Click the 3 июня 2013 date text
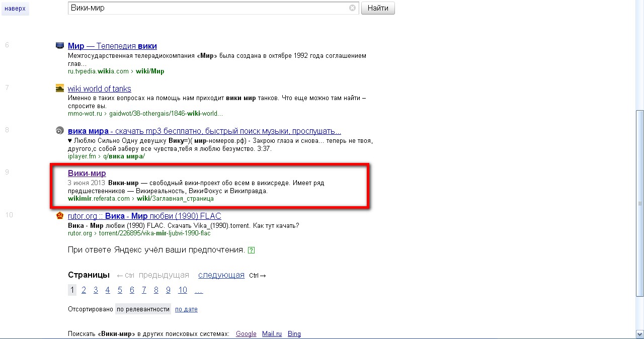Image resolution: width=644 pixels, height=339 pixels. coord(87,183)
